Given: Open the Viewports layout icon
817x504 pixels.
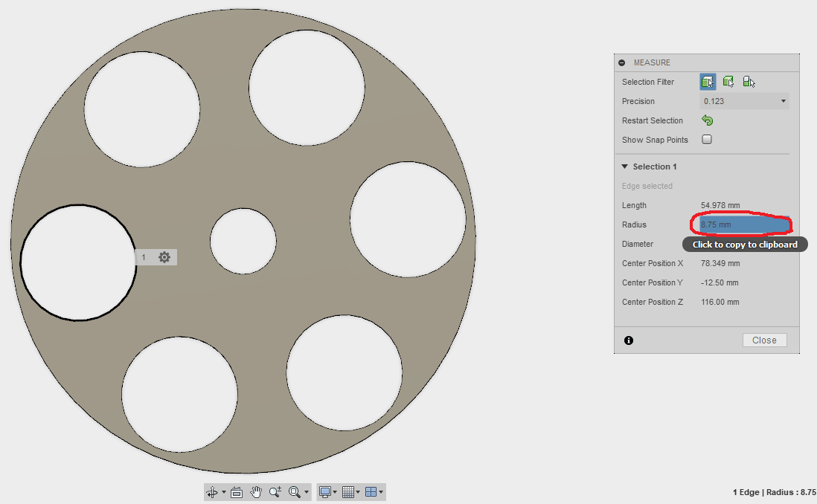Looking at the screenshot, I should [371, 492].
